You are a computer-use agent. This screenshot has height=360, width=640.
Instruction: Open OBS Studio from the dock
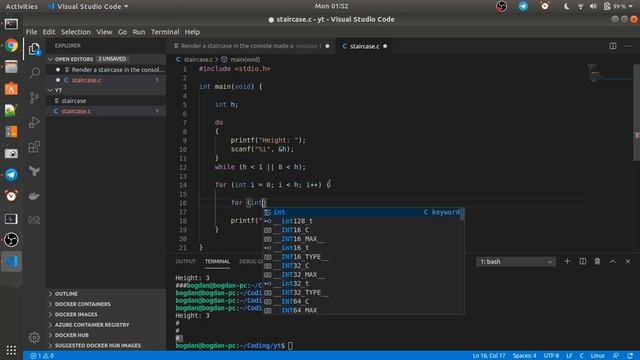click(11, 240)
